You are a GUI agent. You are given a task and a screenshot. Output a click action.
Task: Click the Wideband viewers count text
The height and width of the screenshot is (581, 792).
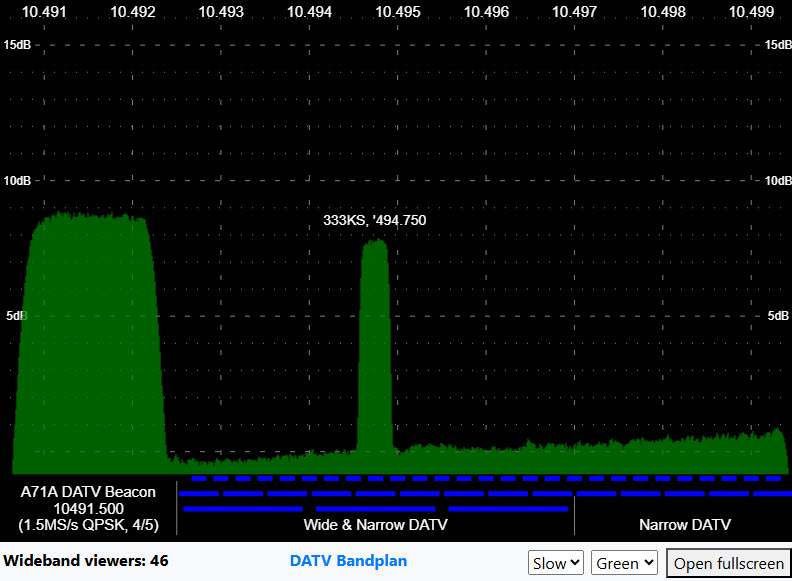(86, 561)
